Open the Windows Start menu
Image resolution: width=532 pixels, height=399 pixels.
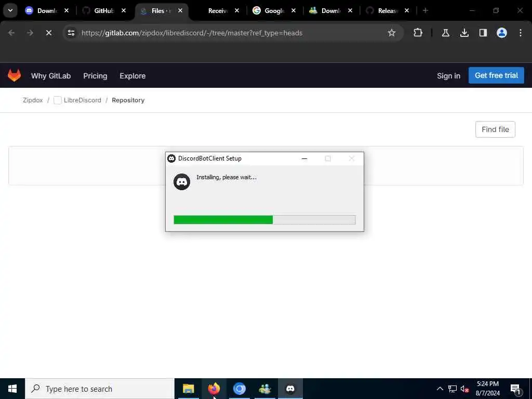(x=12, y=389)
